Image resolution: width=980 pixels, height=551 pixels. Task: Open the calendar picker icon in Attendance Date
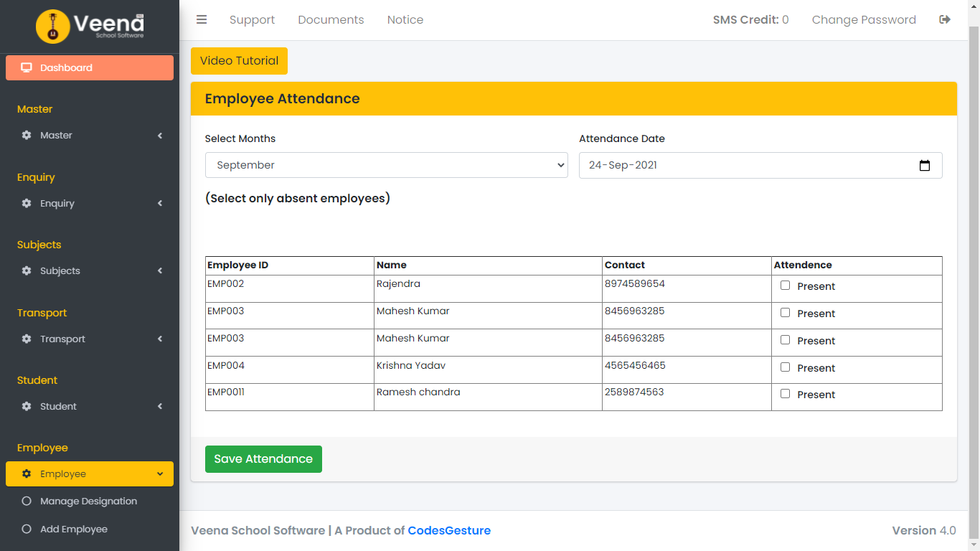coord(925,165)
